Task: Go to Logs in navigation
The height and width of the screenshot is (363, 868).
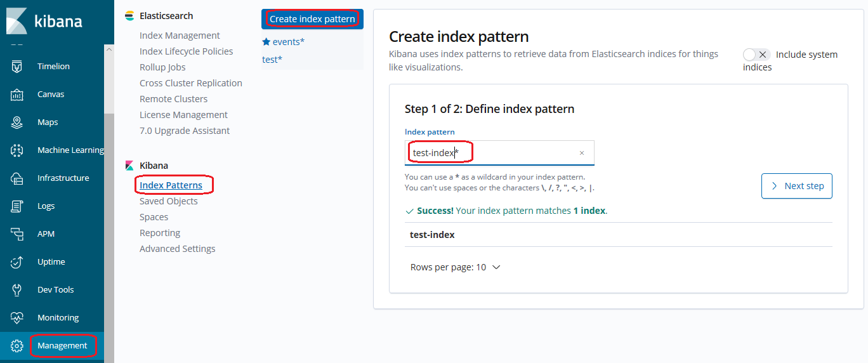Action: point(46,206)
